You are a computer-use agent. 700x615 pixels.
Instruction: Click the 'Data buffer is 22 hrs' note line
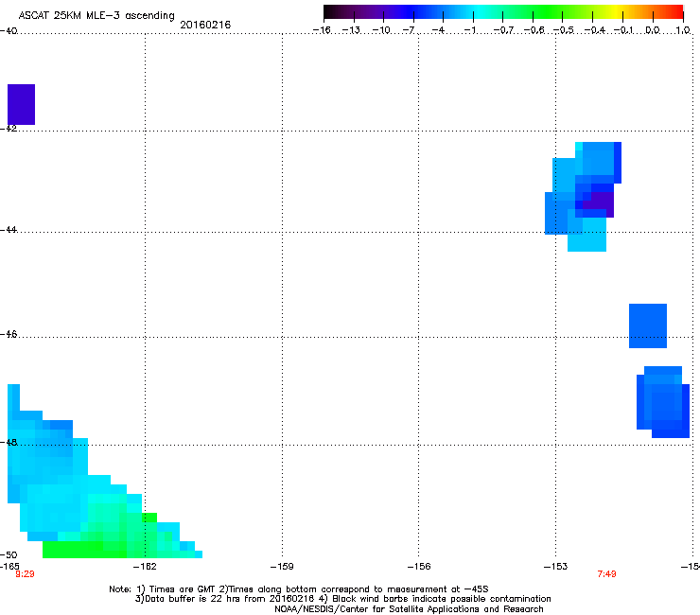342,599
